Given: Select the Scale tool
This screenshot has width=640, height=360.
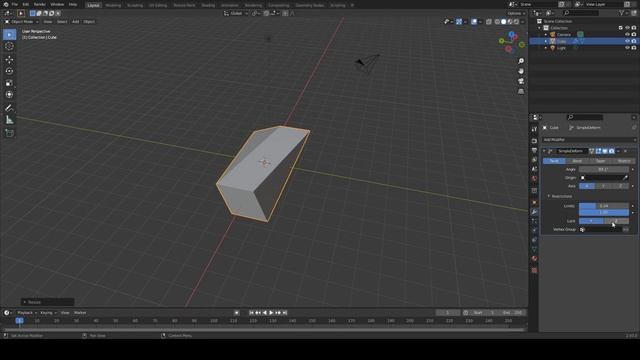Looking at the screenshot, I should pyautogui.click(x=9, y=83).
